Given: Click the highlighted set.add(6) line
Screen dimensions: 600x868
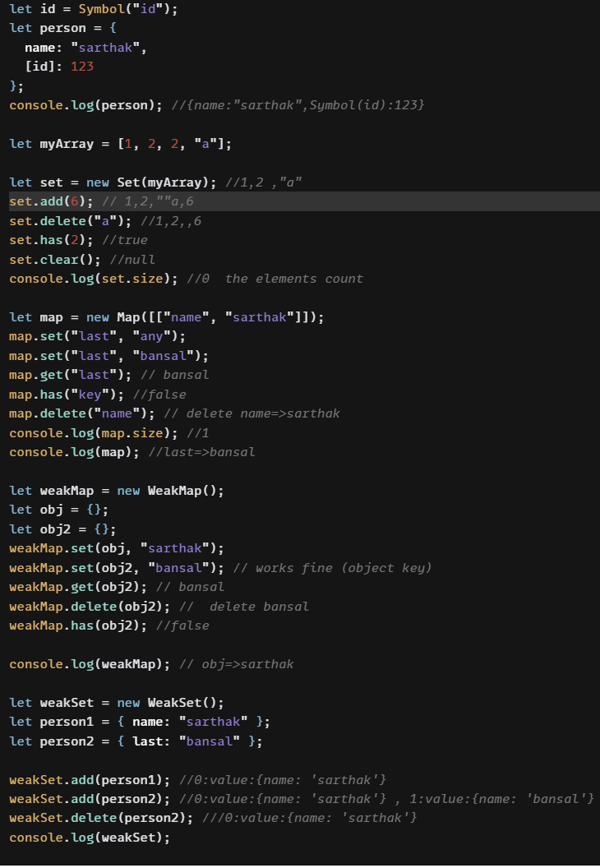Looking at the screenshot, I should tap(48, 201).
